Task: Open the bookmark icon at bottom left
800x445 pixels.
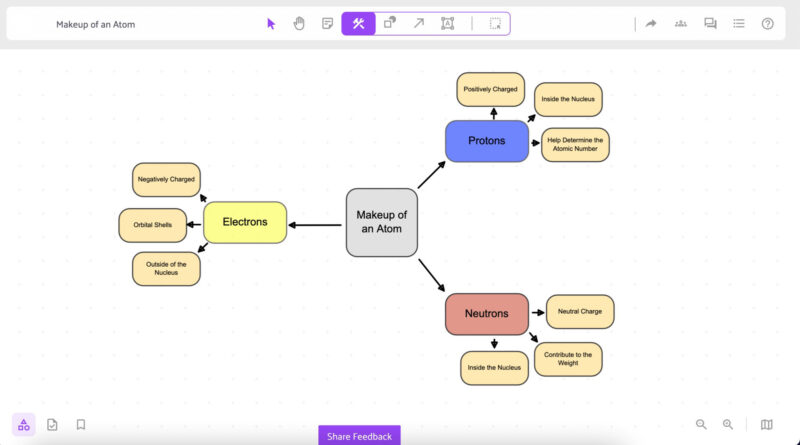Action: click(x=81, y=424)
